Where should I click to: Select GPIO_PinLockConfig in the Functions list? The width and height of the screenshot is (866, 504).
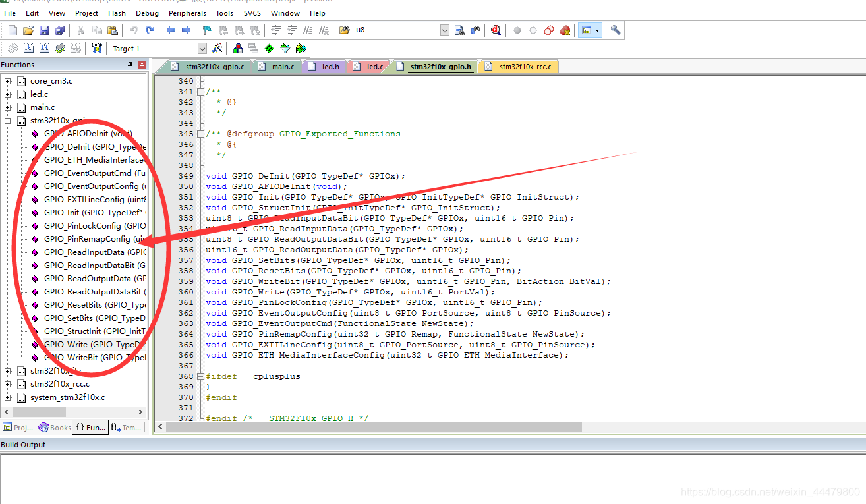tap(94, 226)
